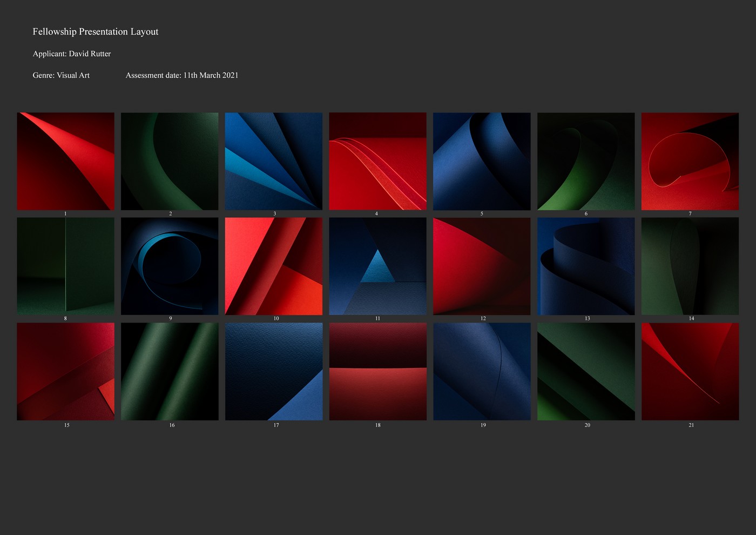View image 3, layered blue paper fans
This screenshot has width=756, height=535.
tap(274, 160)
